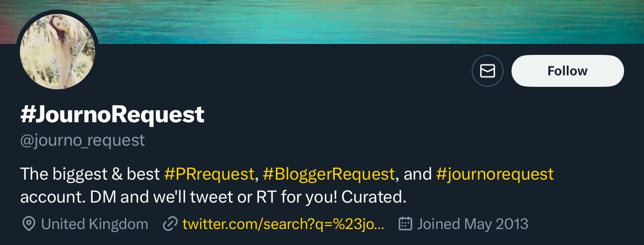Open the teal header banner image
The width and height of the screenshot is (644, 245).
[x=349, y=20]
